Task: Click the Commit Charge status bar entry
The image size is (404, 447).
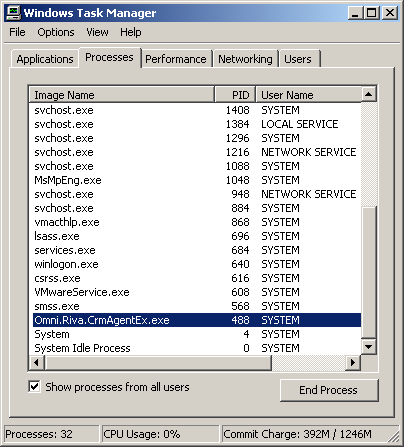Action: pyautogui.click(x=310, y=434)
